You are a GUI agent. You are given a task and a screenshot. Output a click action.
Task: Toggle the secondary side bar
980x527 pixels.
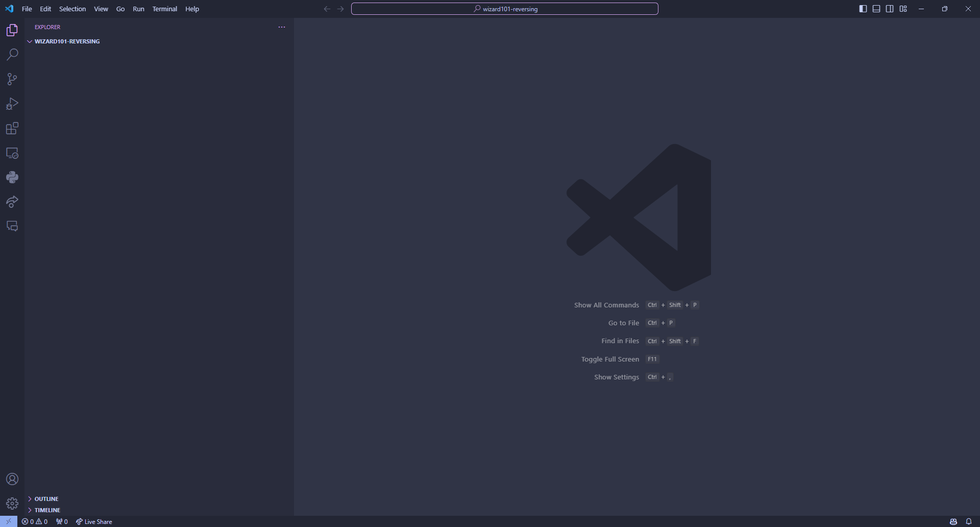coord(890,9)
